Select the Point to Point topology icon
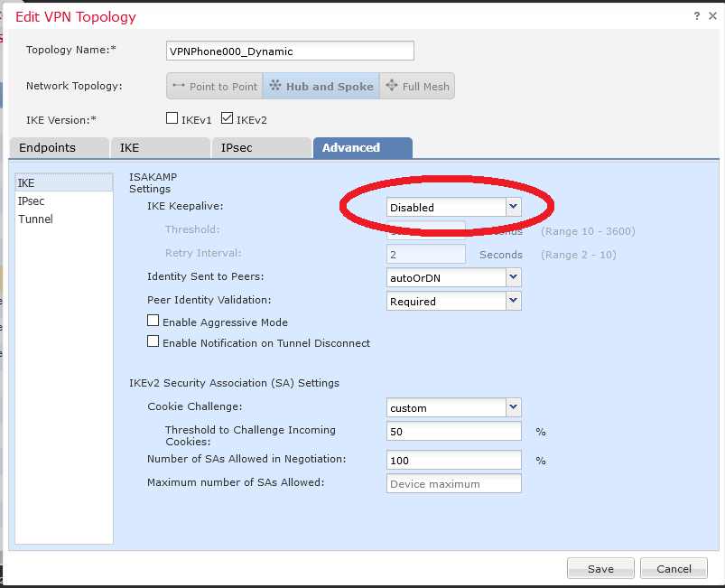This screenshot has height=588, width=725. click(x=215, y=86)
